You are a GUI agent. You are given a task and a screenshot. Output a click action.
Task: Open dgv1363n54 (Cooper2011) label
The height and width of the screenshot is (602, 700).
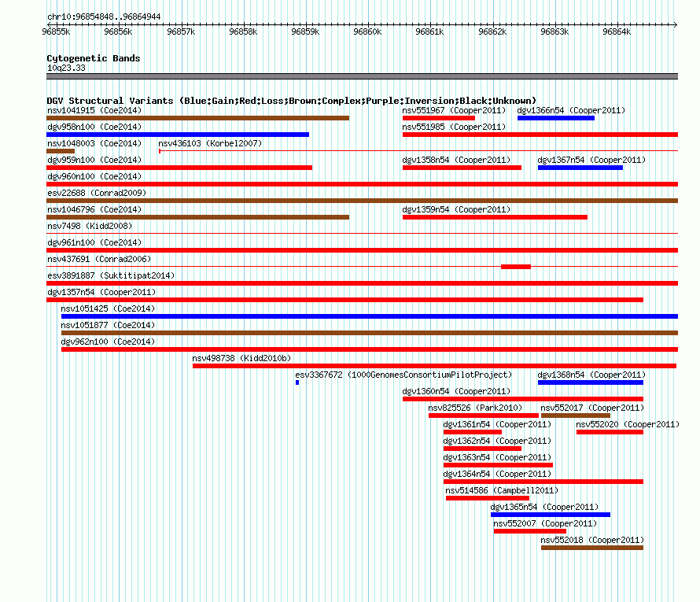coord(497,457)
